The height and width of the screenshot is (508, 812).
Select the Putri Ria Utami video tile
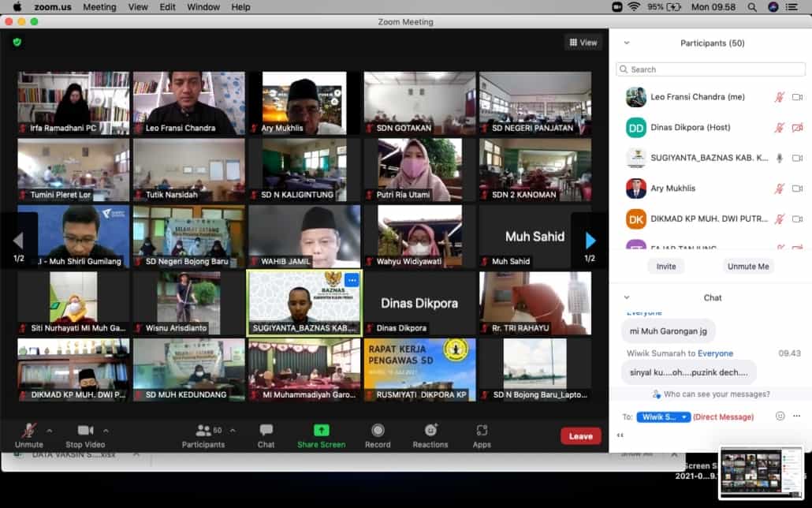(x=420, y=170)
